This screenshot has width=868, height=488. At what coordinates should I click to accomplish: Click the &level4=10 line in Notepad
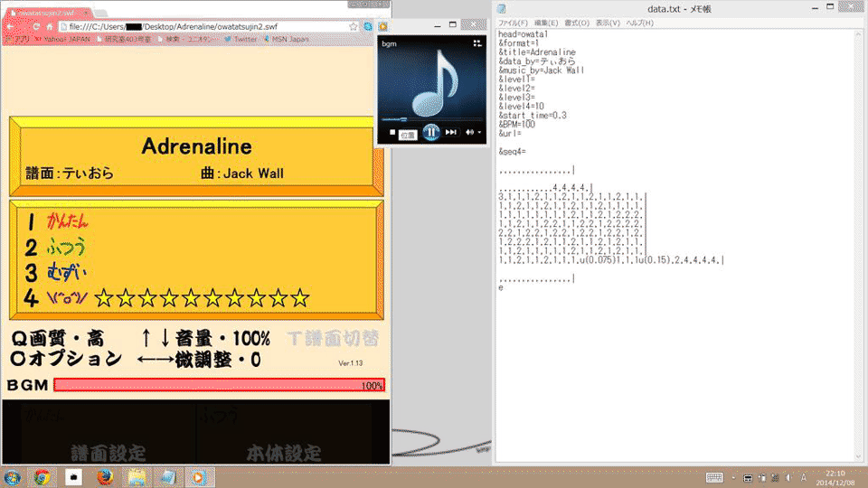522,107
